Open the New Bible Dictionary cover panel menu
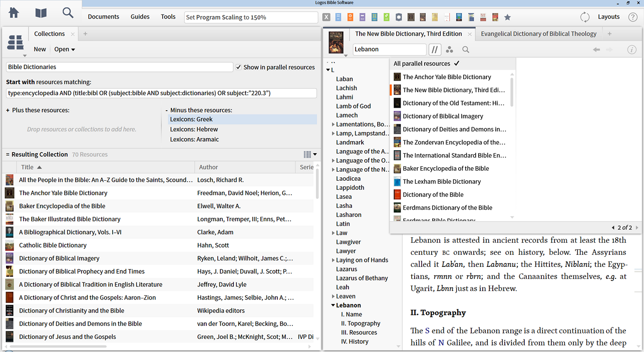Screen dimensions: 644x352 click(x=336, y=43)
